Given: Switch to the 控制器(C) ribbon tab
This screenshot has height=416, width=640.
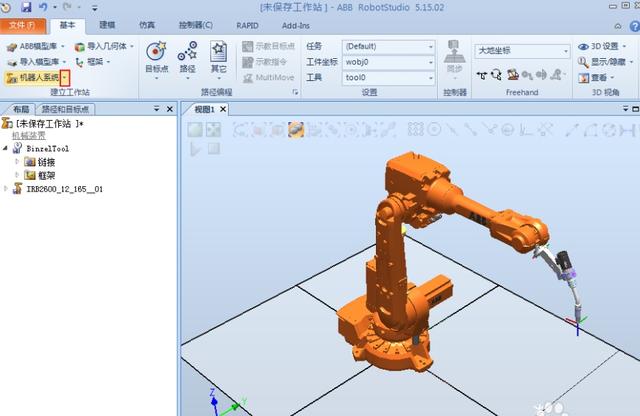Looking at the screenshot, I should pyautogui.click(x=196, y=25).
